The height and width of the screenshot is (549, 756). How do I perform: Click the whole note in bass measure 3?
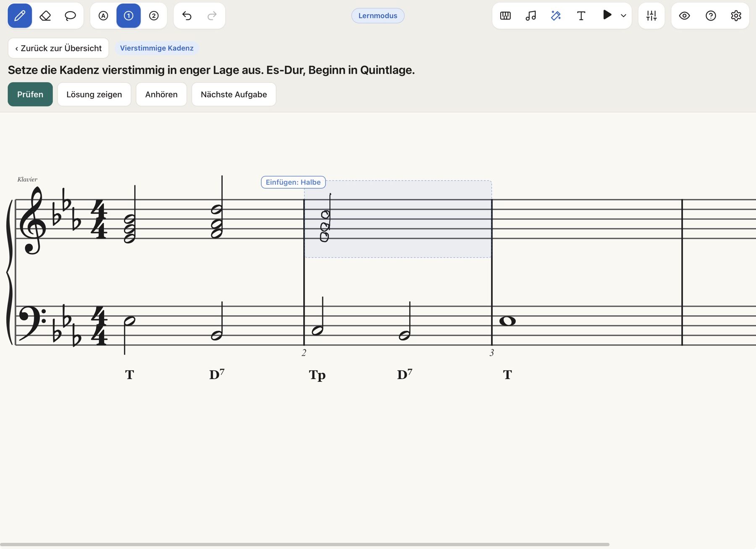(507, 321)
